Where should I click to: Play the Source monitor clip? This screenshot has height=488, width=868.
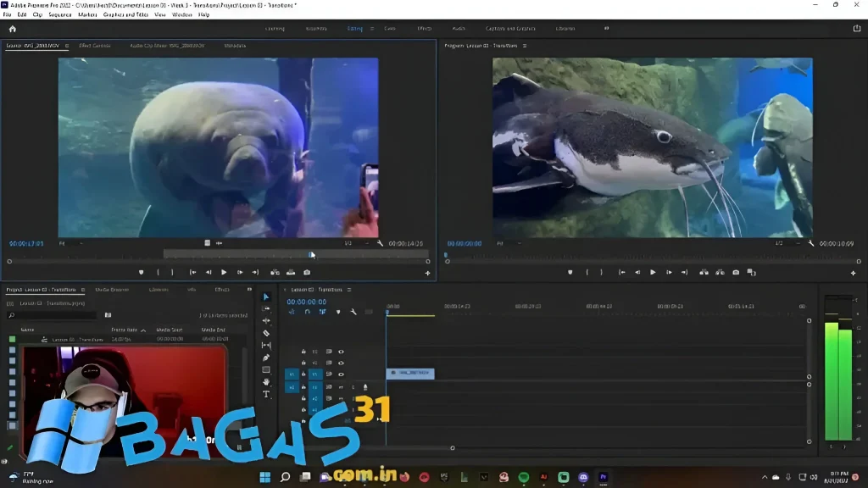click(x=224, y=272)
